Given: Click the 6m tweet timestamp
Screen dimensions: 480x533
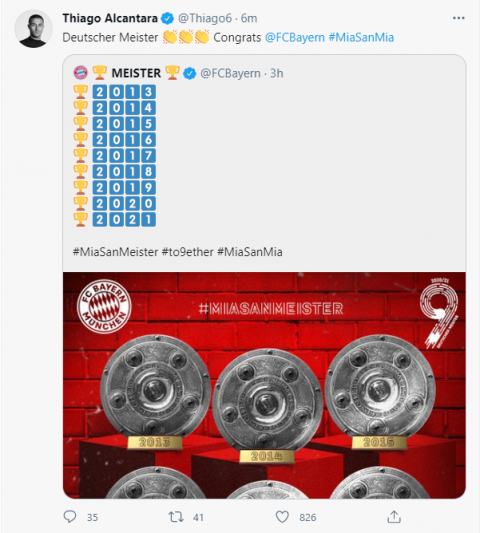Looking at the screenshot, I should (x=249, y=18).
